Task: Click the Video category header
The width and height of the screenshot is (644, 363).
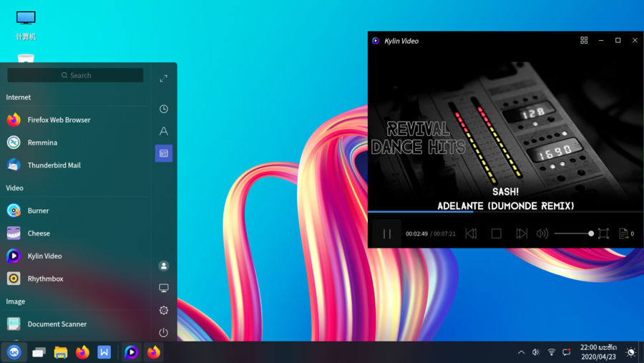Action: 15,188
